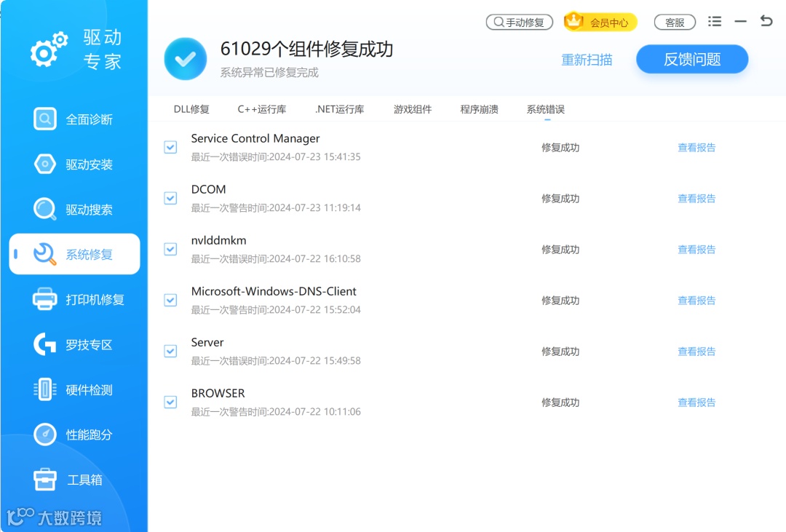Select the 驱动搜索 sidebar label
The width and height of the screenshot is (786, 532).
click(90, 210)
